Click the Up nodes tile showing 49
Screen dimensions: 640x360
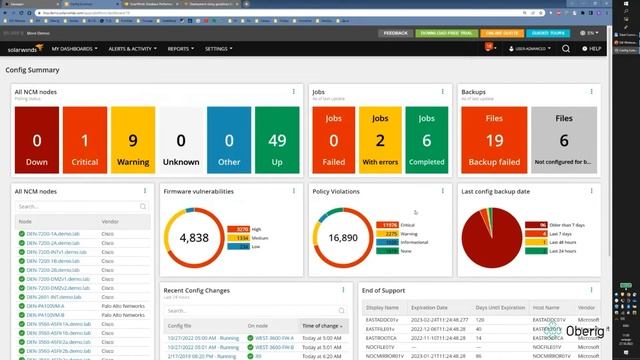(277, 140)
